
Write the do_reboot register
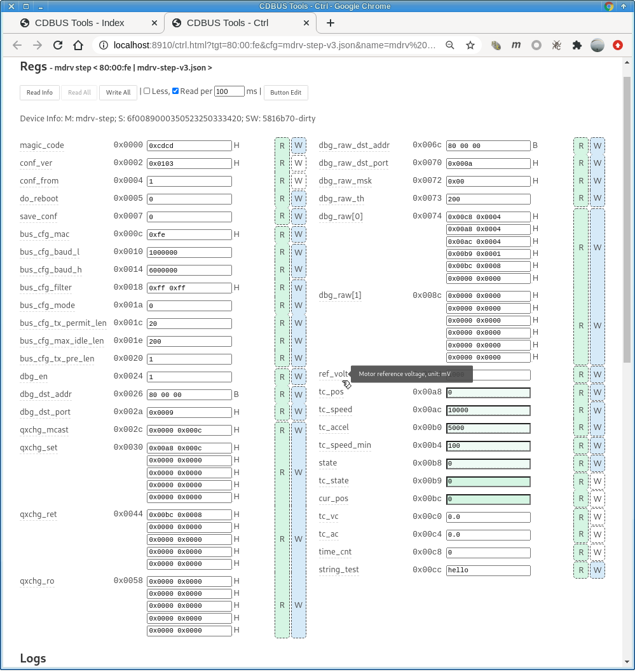point(298,199)
